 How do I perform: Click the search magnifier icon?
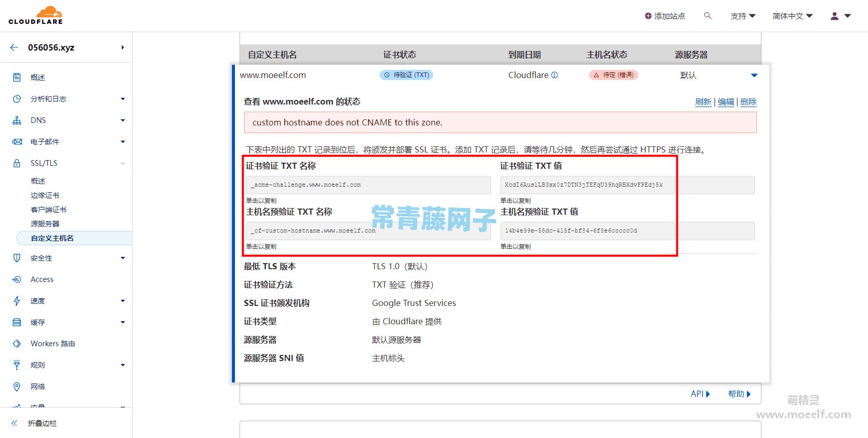pos(707,16)
